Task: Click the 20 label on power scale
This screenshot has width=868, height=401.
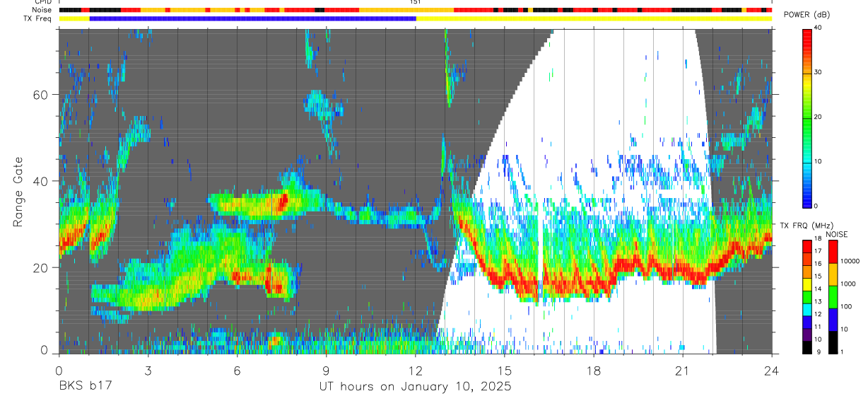Action: coord(819,117)
